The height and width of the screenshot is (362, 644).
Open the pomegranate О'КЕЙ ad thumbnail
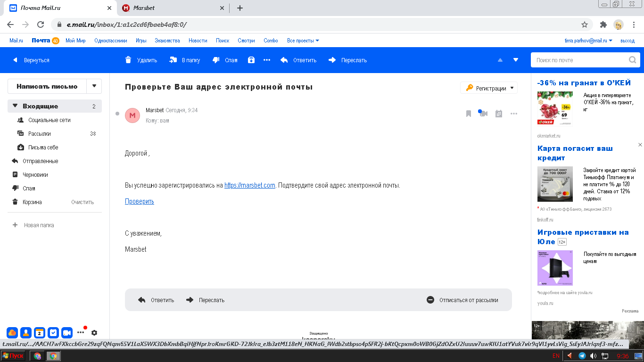555,108
